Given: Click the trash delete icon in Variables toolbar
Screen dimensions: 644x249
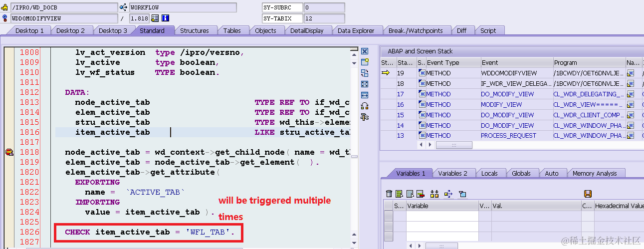Looking at the screenshot, I should point(389,194).
